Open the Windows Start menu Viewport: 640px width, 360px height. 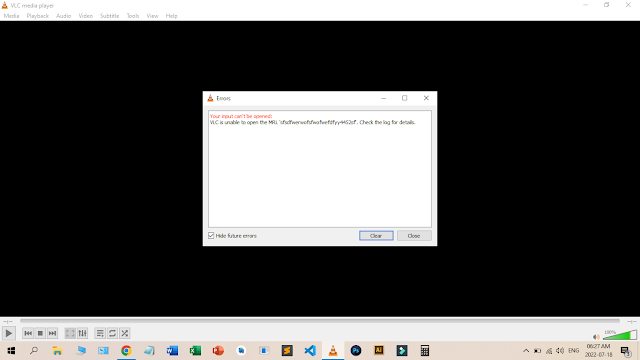coord(11,351)
